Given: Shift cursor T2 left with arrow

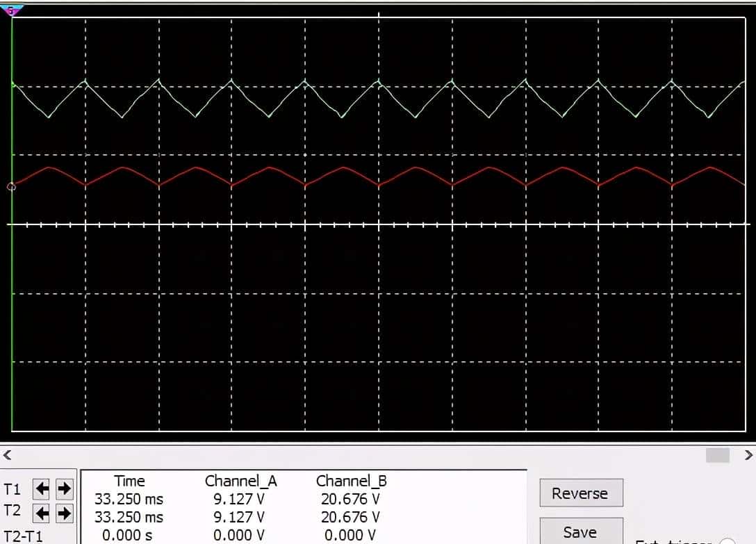Looking at the screenshot, I should 42,513.
